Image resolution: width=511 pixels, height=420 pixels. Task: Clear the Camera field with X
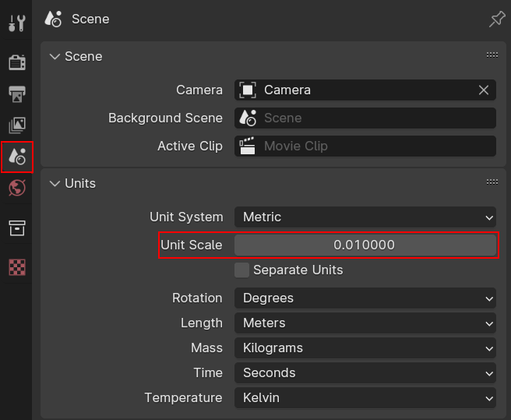(x=484, y=90)
